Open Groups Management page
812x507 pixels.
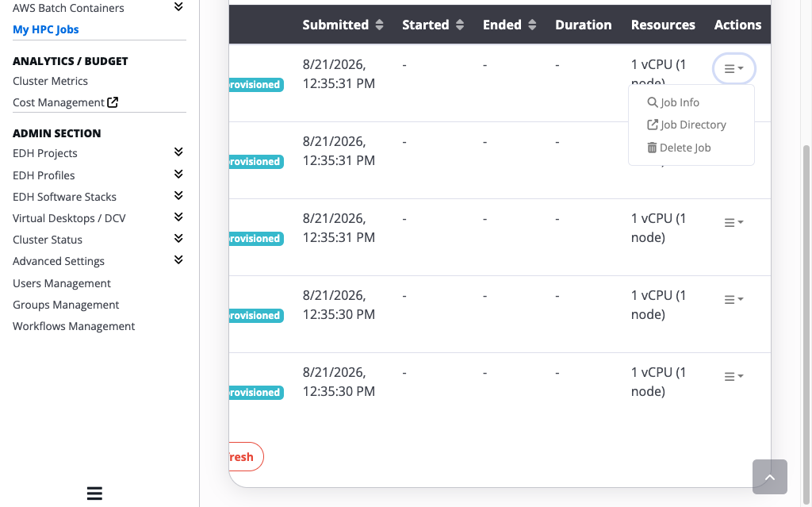[x=66, y=305]
